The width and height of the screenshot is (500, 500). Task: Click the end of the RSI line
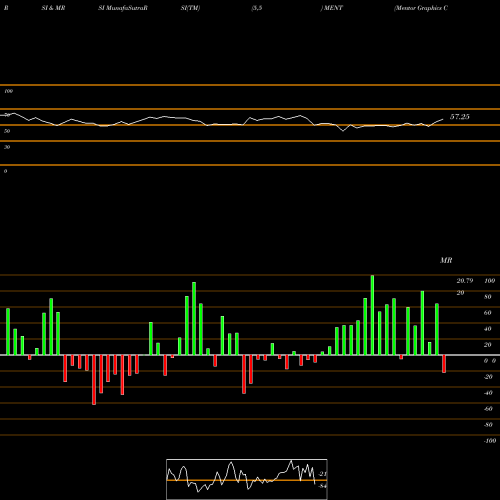pos(443,119)
